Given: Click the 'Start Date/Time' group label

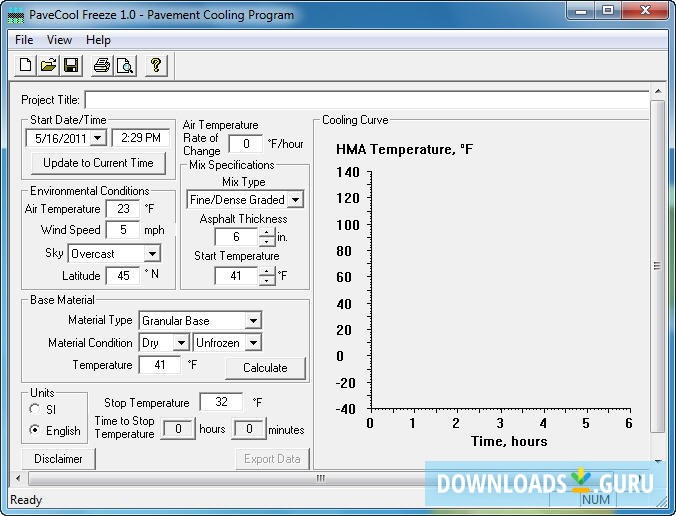Looking at the screenshot, I should (x=68, y=120).
